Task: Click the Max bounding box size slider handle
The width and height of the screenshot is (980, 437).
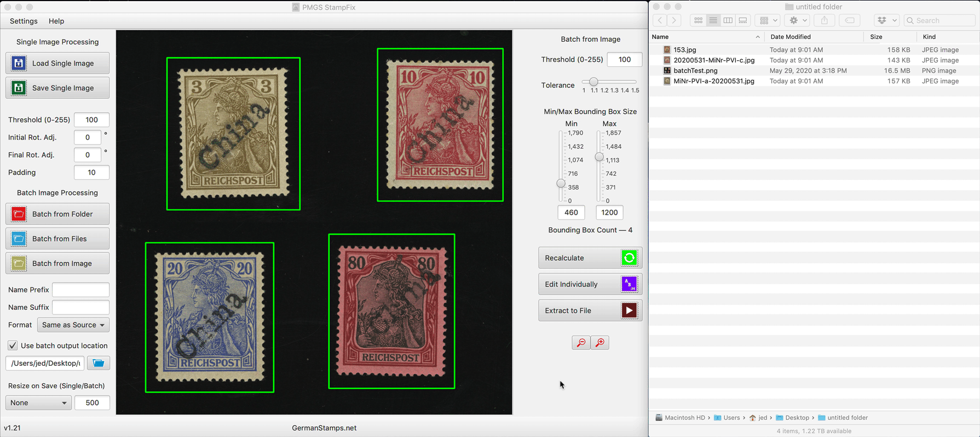Action: (599, 157)
